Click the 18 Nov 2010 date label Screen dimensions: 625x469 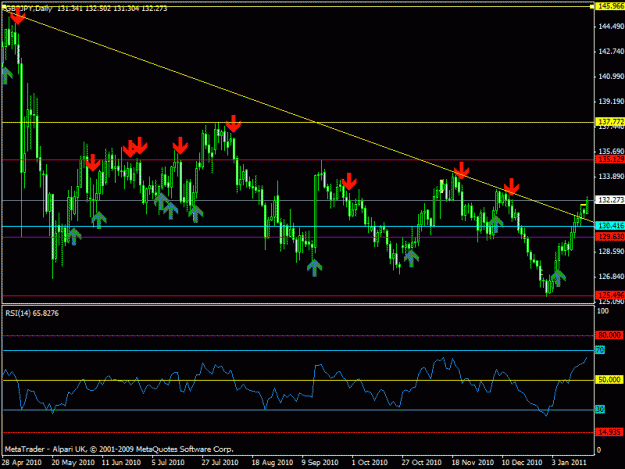click(x=472, y=462)
